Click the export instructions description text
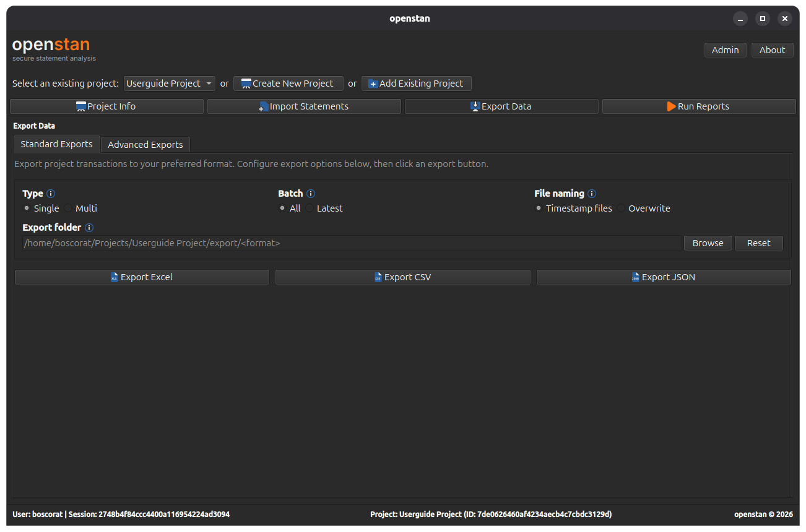Viewport: 806px width, 532px height. coord(251,164)
